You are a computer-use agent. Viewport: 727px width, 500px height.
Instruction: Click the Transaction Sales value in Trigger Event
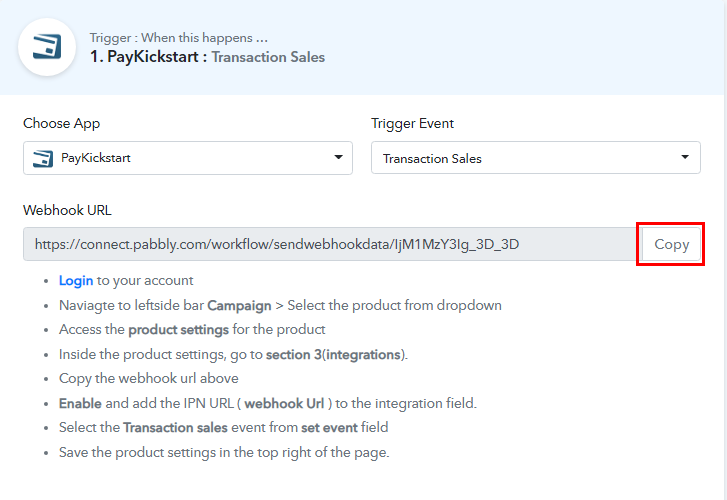[432, 159]
